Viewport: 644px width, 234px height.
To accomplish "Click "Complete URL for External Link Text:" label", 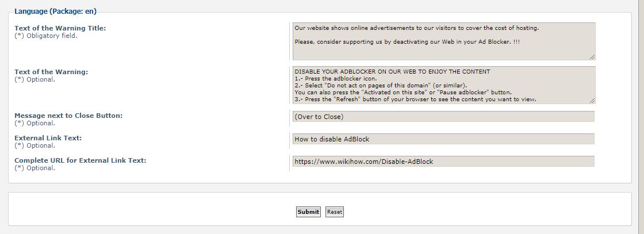I will [x=80, y=160].
